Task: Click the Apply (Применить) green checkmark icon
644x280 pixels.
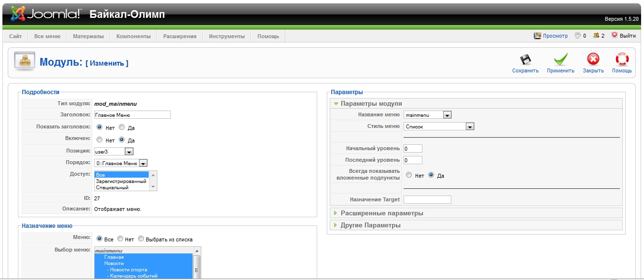Action: tap(560, 59)
